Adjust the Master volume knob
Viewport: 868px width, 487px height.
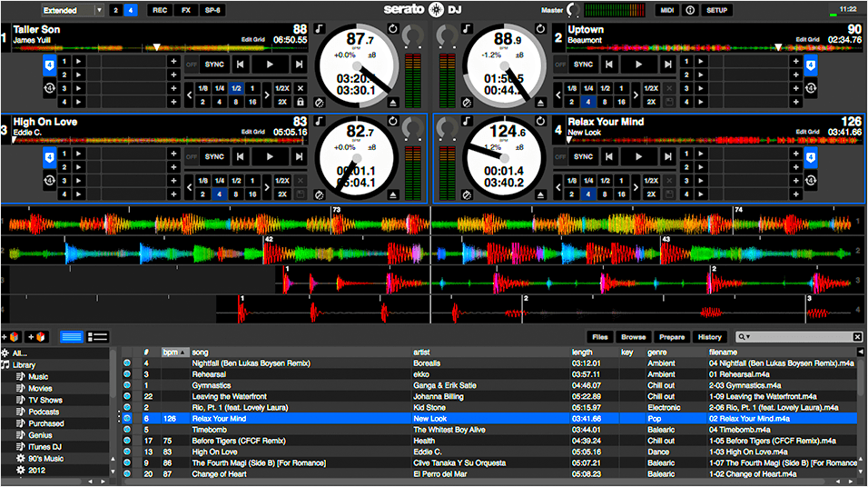571,10
